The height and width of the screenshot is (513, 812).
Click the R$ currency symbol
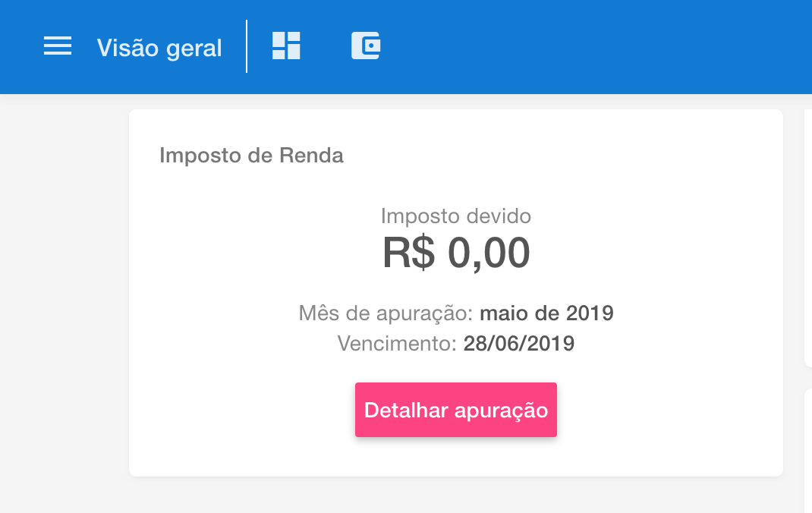408,253
